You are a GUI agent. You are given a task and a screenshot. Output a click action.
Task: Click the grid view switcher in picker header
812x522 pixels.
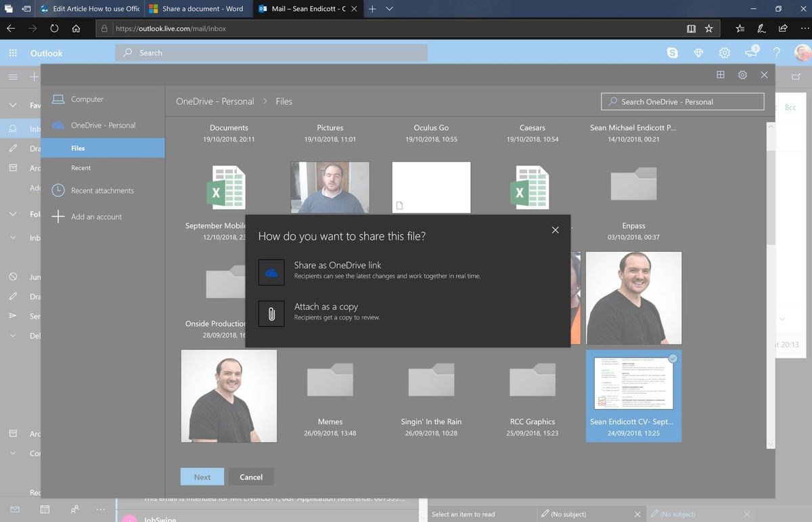(721, 74)
